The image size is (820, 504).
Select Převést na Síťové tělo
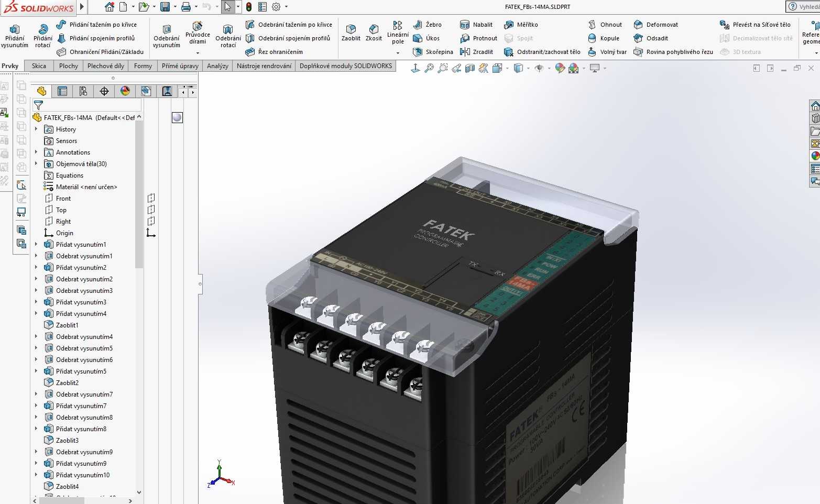755,25
